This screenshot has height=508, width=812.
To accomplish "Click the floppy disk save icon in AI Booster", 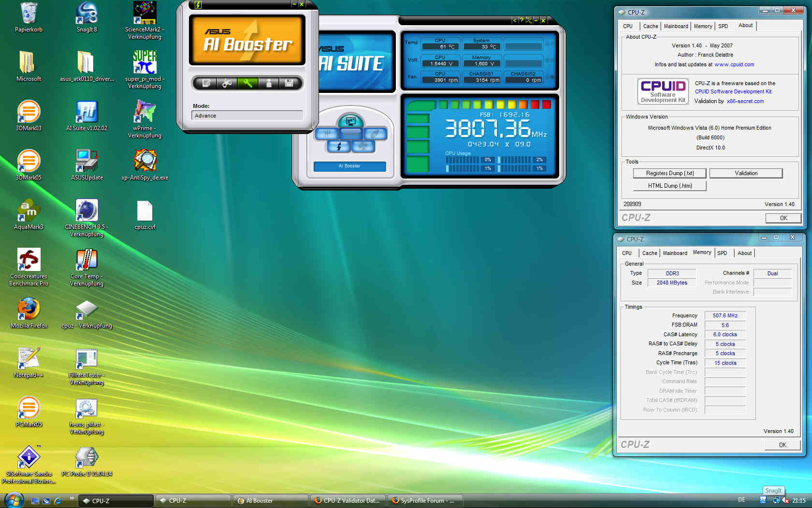I will coord(289,83).
